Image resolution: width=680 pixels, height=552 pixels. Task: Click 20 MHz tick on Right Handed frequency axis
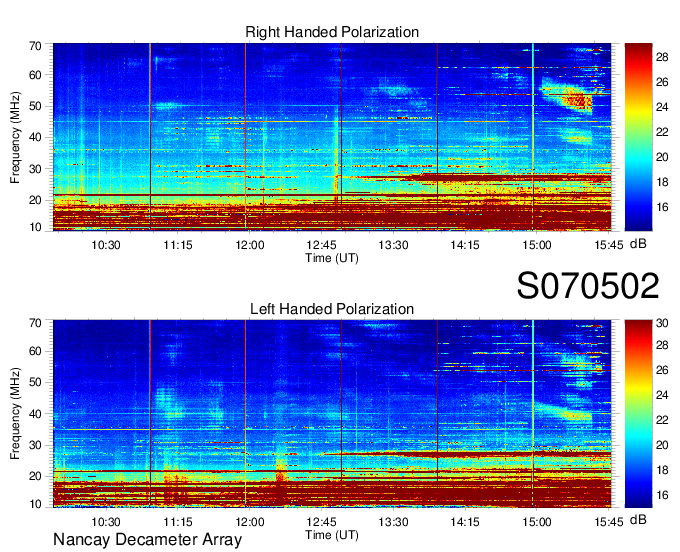(x=35, y=200)
